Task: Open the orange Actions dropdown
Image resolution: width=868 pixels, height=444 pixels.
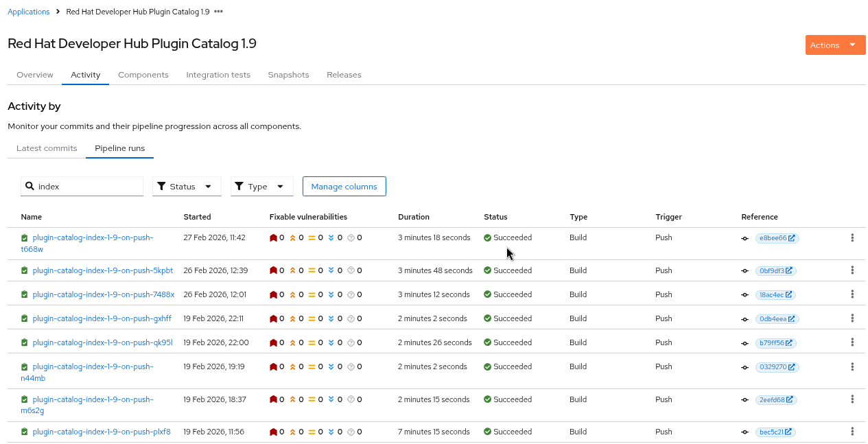Action: pos(834,45)
